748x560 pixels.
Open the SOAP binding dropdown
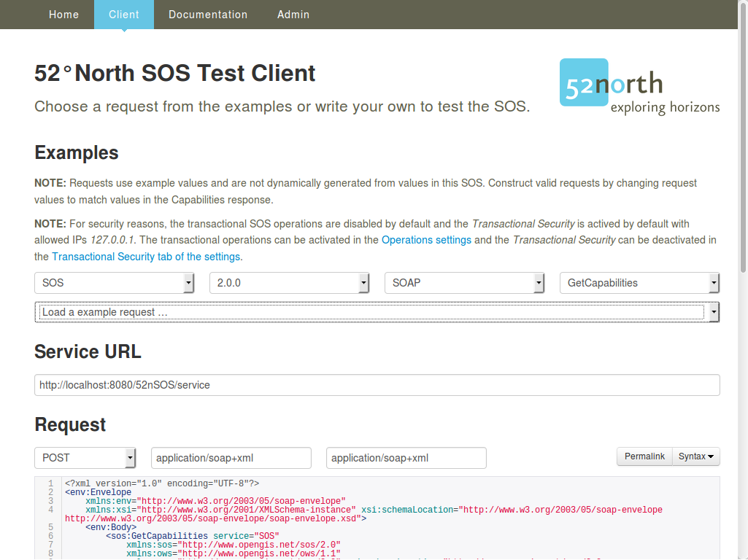click(x=464, y=283)
